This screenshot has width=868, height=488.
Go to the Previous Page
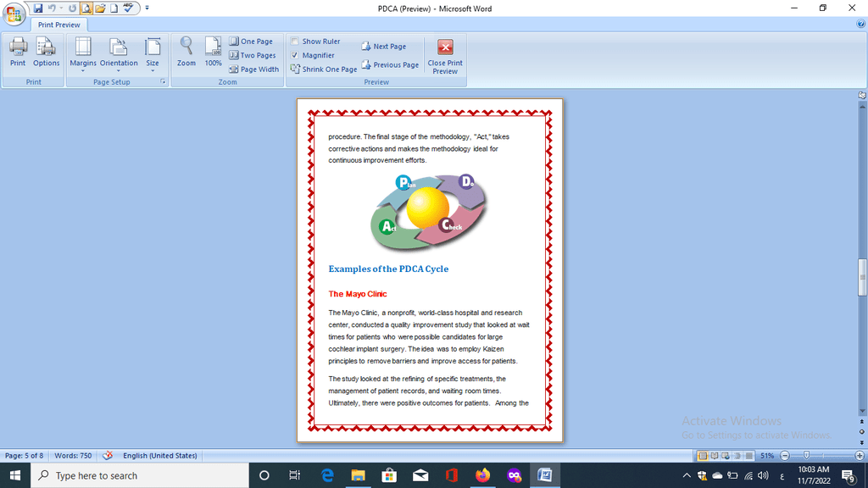click(390, 64)
